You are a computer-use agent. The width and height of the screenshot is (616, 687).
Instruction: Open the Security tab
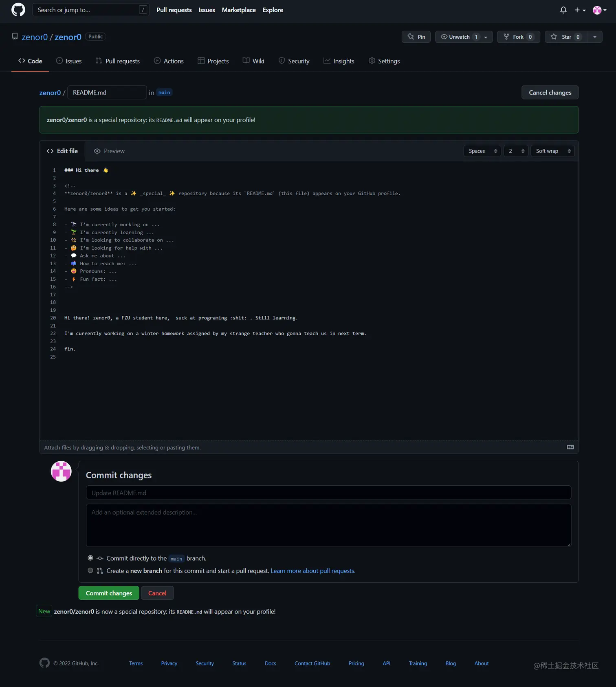[x=294, y=61]
